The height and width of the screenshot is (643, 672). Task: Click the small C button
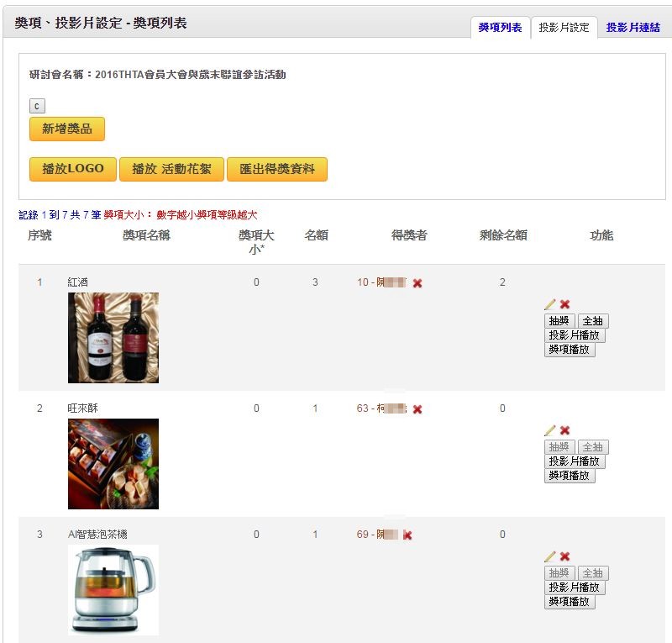[x=37, y=106]
